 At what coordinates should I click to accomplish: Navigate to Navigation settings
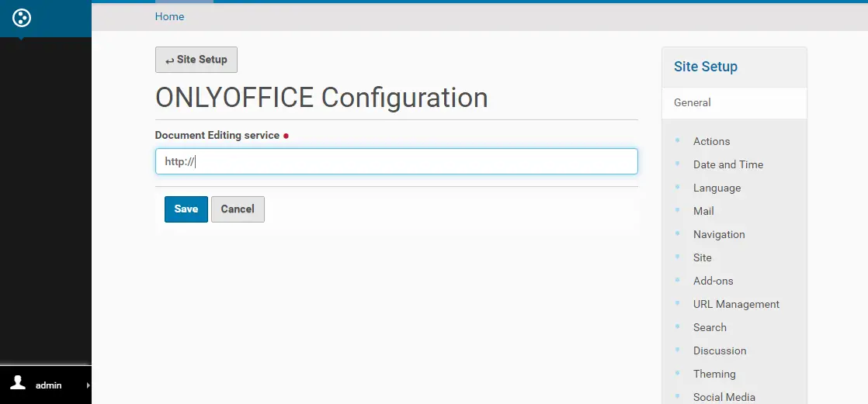click(x=719, y=234)
